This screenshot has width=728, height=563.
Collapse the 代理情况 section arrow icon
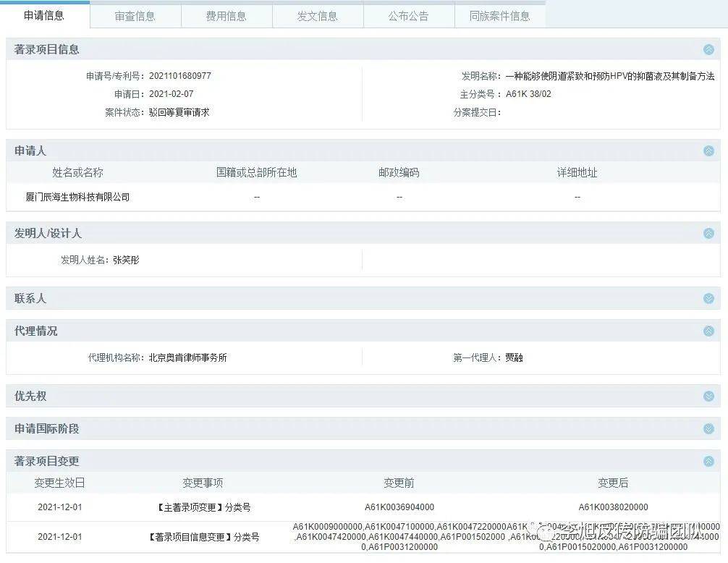[708, 331]
